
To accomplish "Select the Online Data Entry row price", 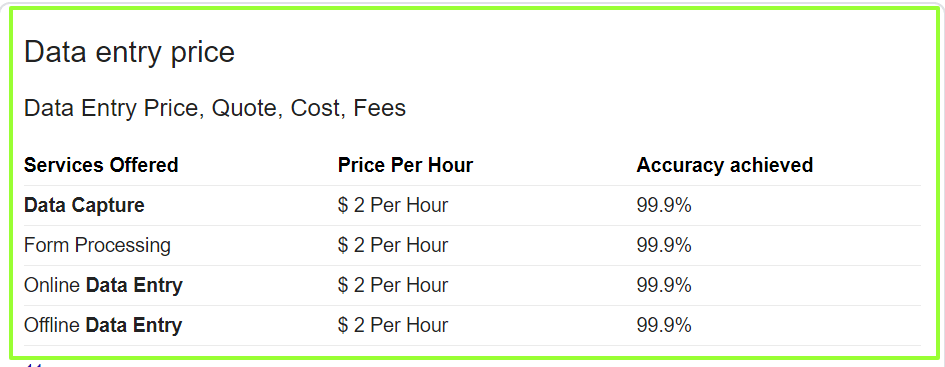I will coord(393,286).
